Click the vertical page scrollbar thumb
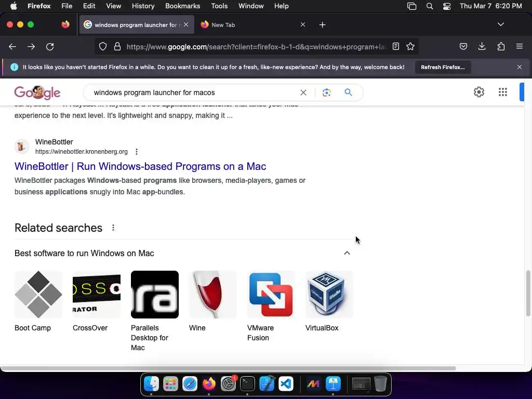 (528, 294)
